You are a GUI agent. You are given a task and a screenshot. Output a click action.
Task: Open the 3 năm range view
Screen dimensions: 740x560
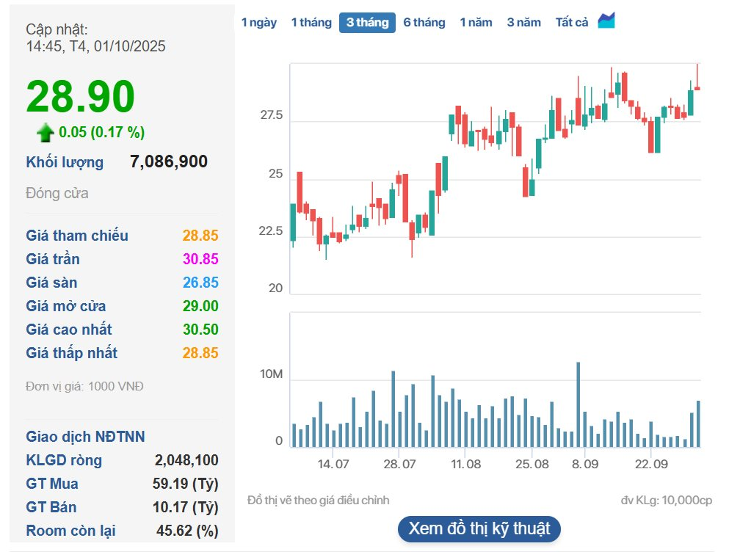pyautogui.click(x=523, y=23)
